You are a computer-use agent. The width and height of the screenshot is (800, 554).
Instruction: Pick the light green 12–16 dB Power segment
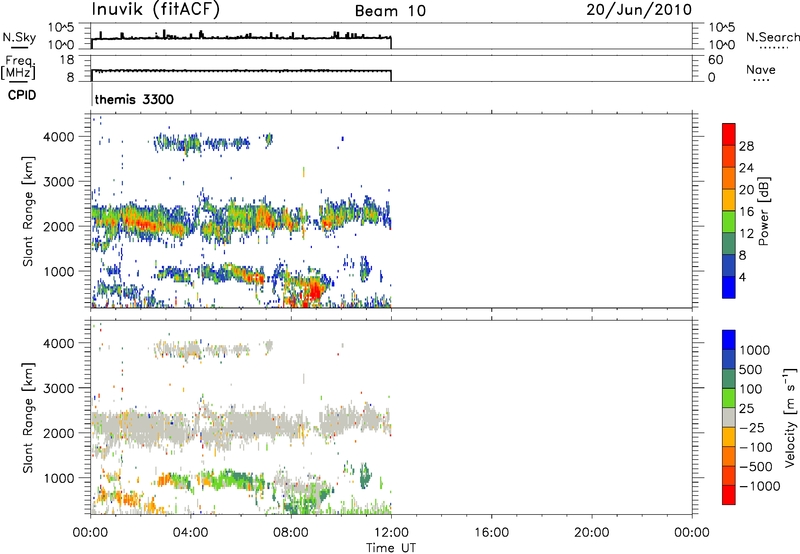point(729,222)
